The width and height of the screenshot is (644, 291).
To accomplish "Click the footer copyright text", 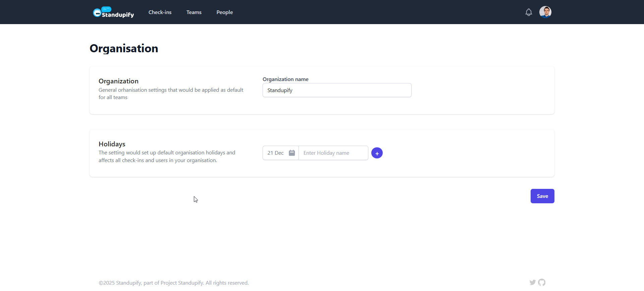I will click(x=174, y=283).
